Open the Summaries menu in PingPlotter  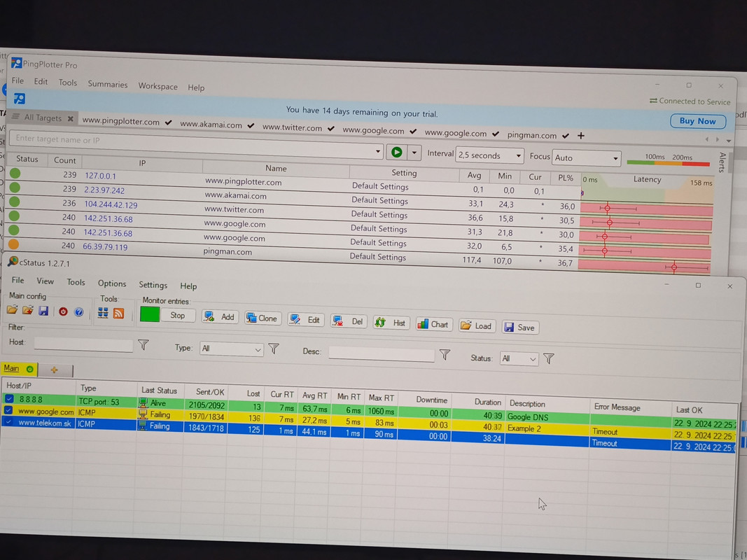[x=108, y=84]
